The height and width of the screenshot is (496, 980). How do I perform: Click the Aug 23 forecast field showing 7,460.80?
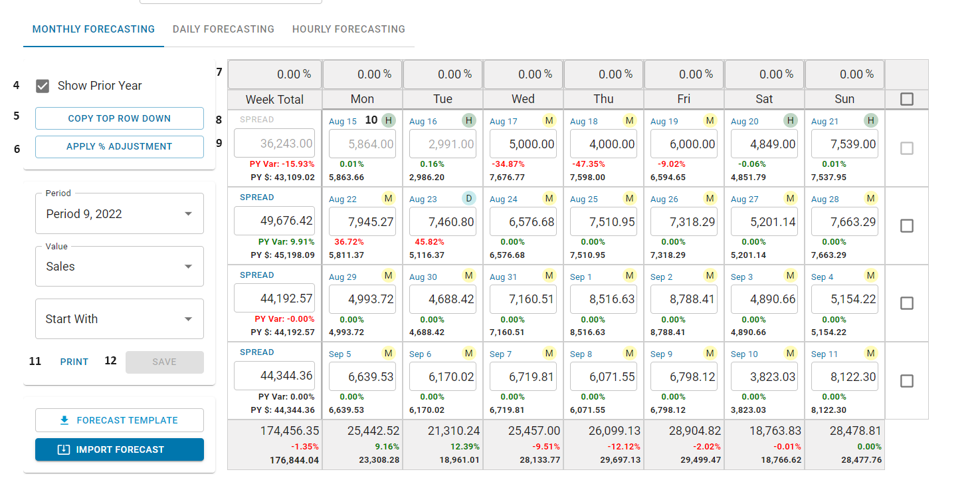click(x=442, y=221)
